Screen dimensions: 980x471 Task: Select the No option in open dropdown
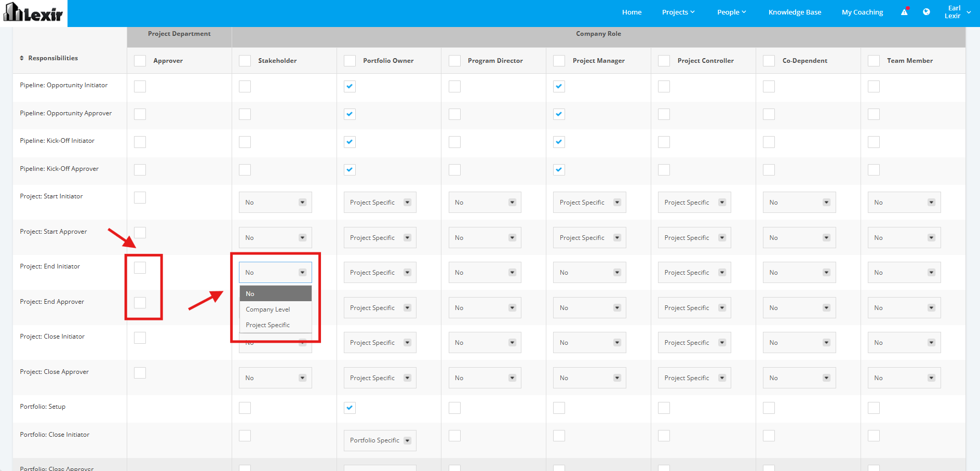pyautogui.click(x=275, y=293)
